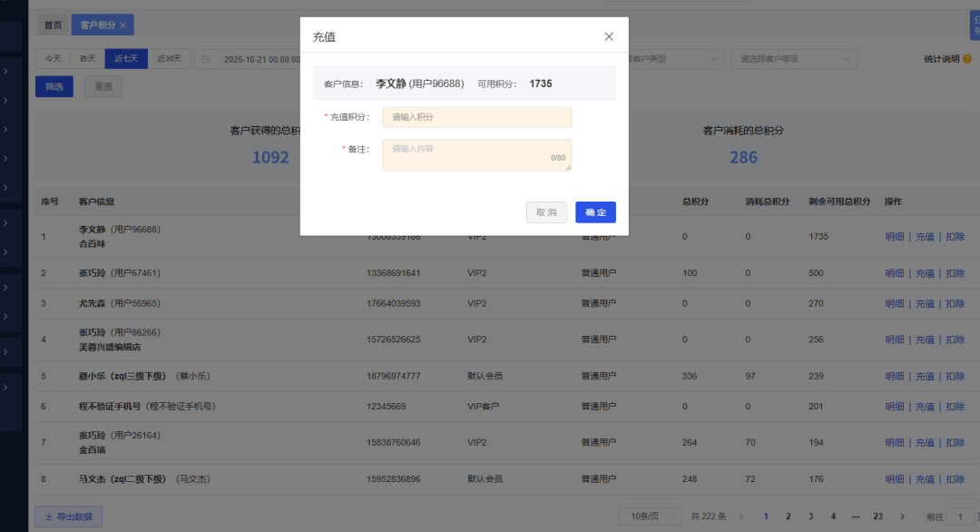Confirm recharge with the 确定 button

(x=595, y=212)
